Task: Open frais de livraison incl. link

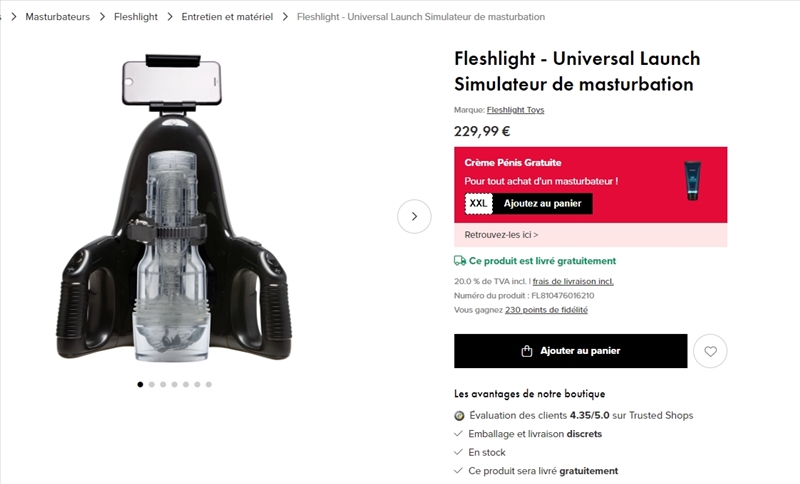Action: point(573,282)
